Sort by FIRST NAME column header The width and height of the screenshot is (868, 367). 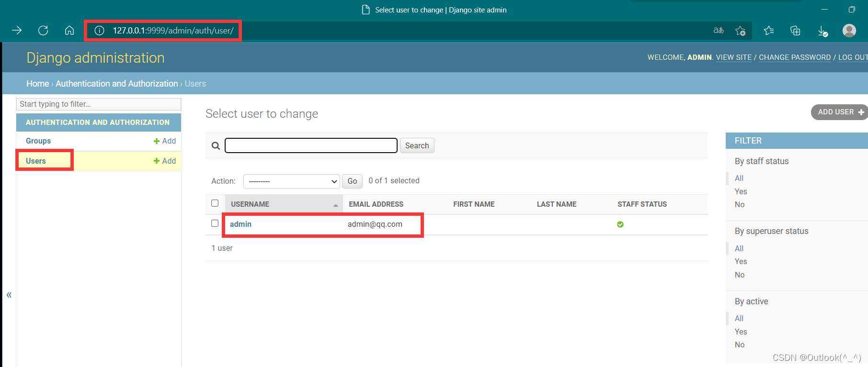click(x=474, y=204)
